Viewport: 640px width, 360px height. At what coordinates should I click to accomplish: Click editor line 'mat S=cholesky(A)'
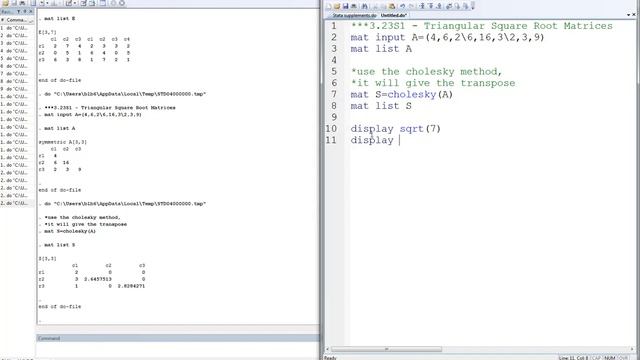pos(402,94)
